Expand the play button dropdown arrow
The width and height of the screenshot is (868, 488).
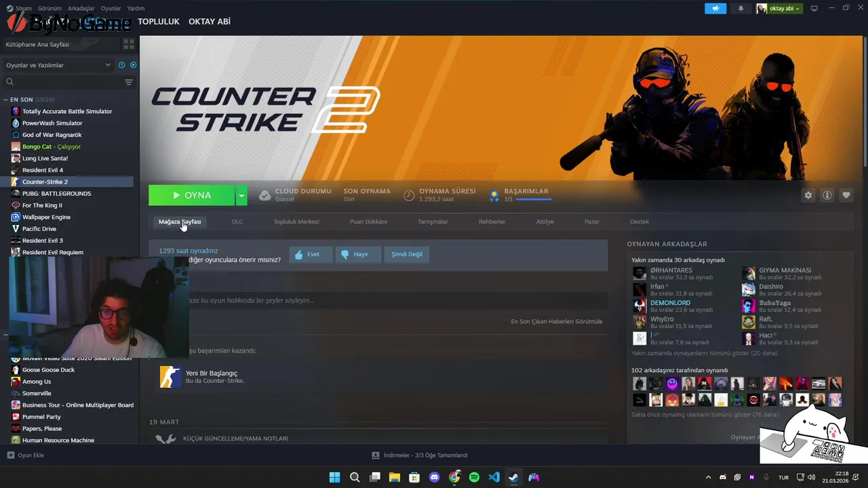pos(241,195)
